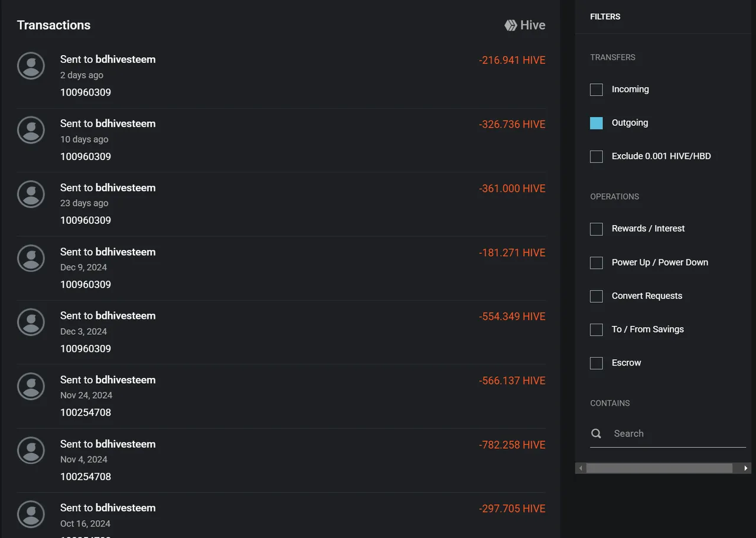Click the '2 days ago' timestamp
Screen dimensions: 756x538
pyautogui.click(x=82, y=76)
